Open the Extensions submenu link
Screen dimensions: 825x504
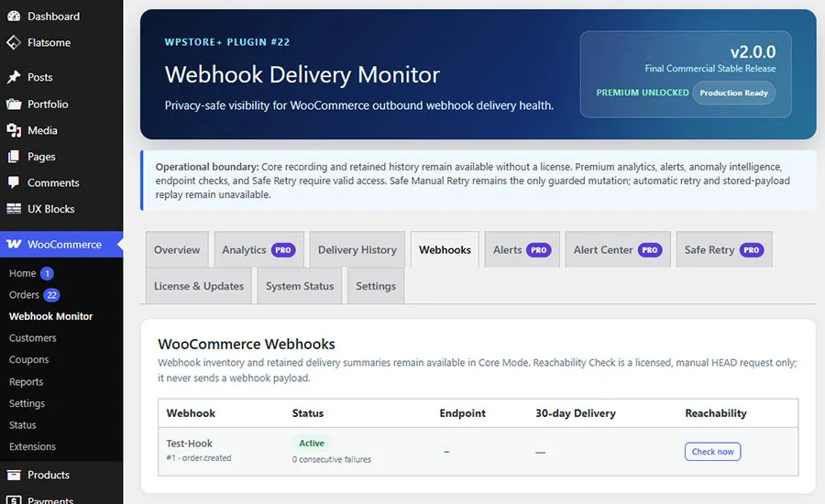tap(32, 446)
